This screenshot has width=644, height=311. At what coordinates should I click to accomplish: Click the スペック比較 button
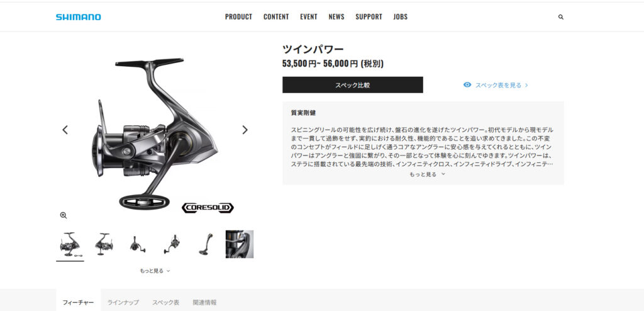tap(352, 85)
